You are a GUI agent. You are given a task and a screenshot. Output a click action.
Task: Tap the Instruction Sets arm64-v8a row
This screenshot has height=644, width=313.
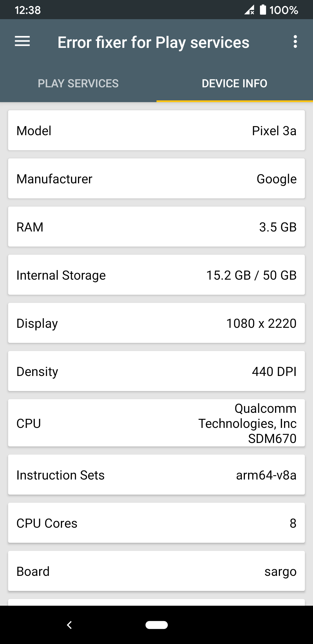click(x=156, y=475)
